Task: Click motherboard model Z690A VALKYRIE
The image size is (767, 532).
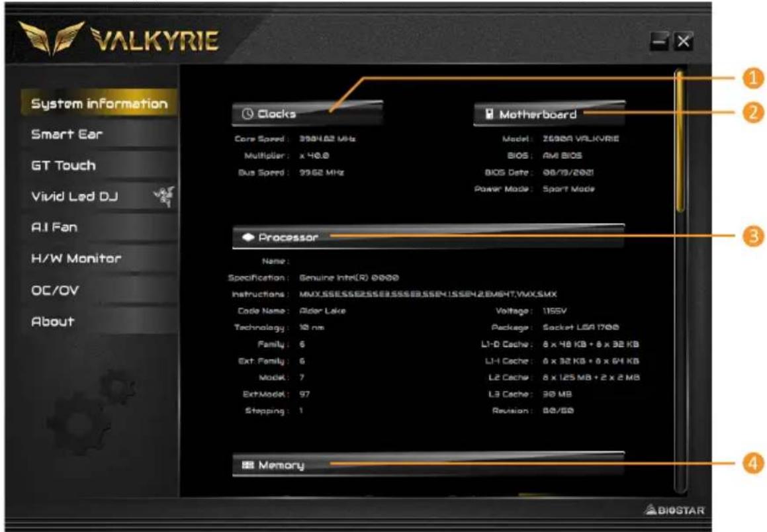Action: [x=580, y=139]
